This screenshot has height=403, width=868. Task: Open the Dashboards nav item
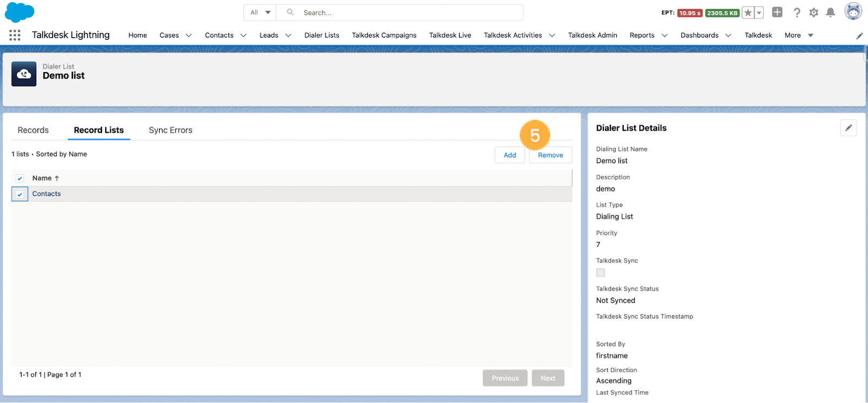point(699,35)
